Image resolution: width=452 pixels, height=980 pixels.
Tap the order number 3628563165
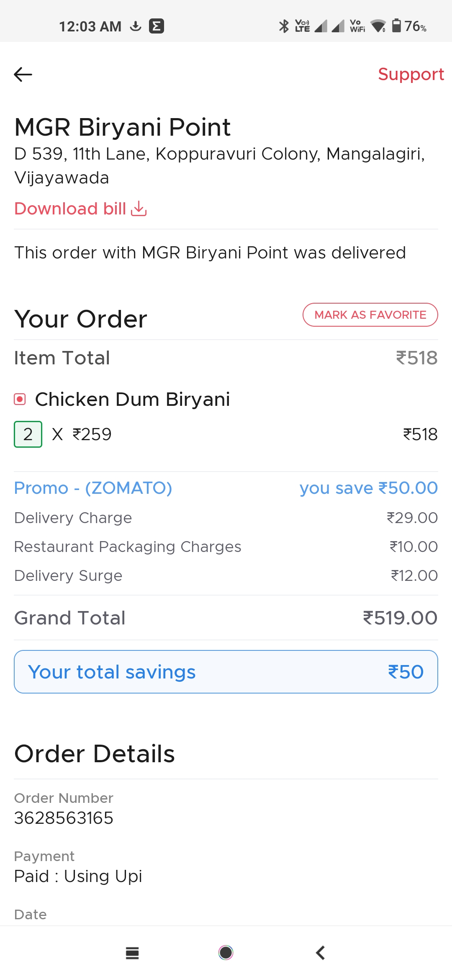point(64,818)
